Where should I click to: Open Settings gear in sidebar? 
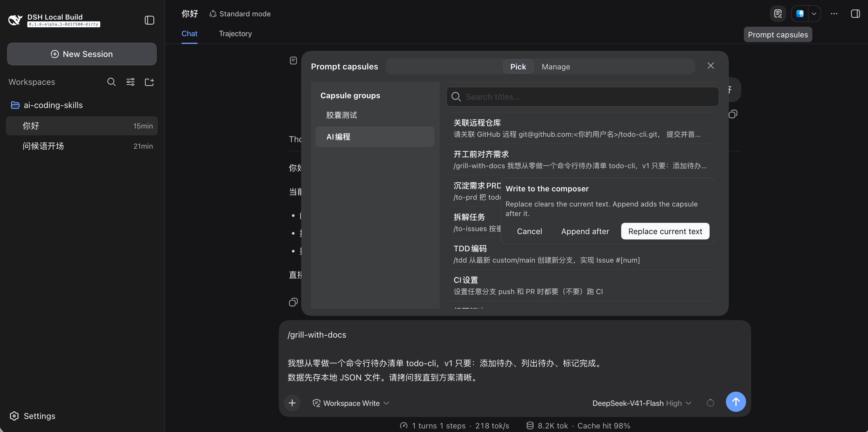[x=14, y=416]
